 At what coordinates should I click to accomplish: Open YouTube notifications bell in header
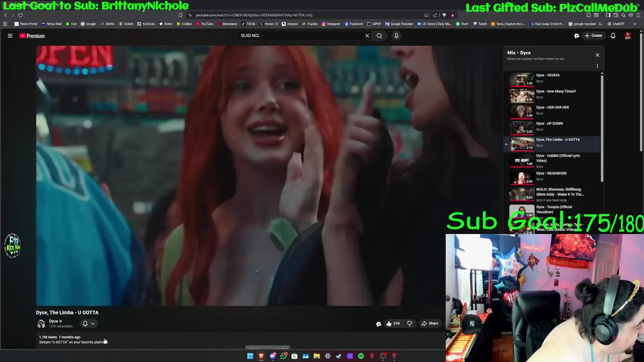(x=613, y=36)
